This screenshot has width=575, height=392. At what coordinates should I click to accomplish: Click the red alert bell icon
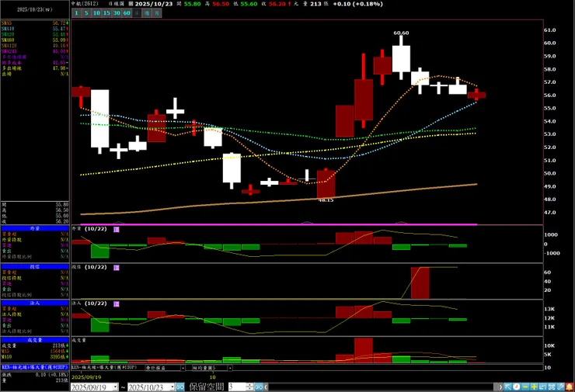pos(569,387)
